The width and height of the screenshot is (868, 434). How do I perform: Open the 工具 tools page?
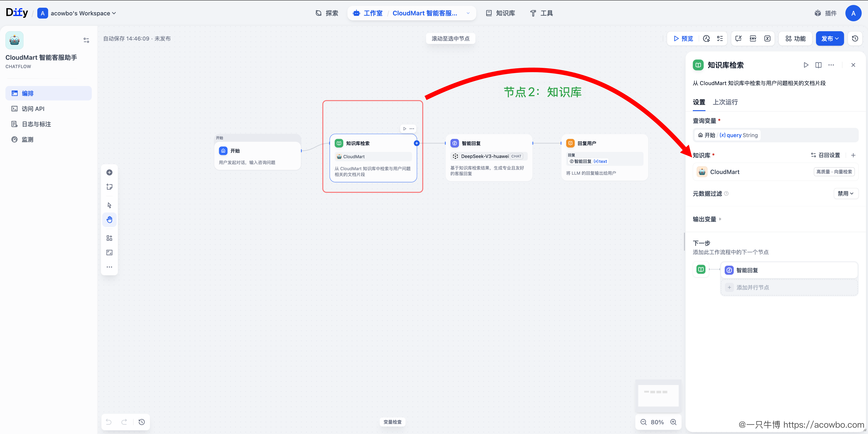pyautogui.click(x=542, y=13)
